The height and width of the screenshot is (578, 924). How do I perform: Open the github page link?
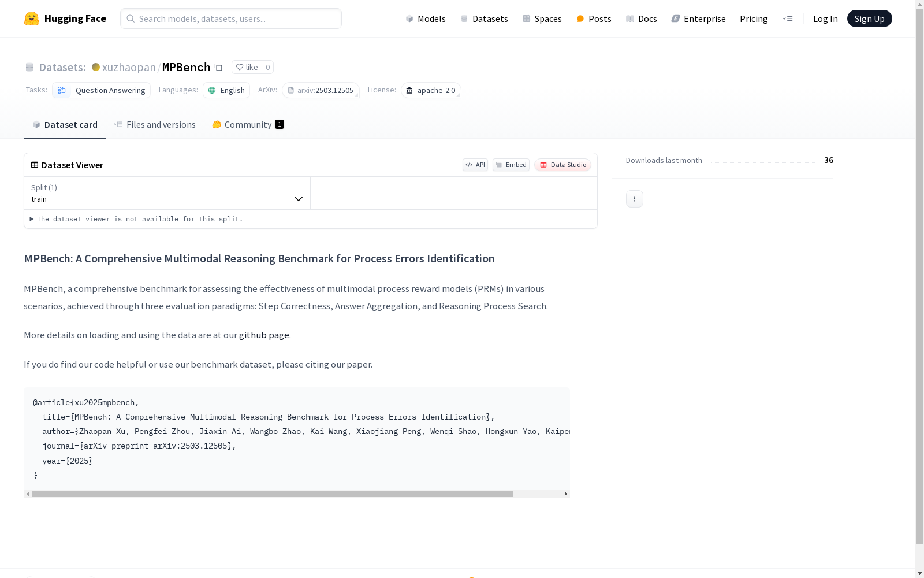point(264,335)
